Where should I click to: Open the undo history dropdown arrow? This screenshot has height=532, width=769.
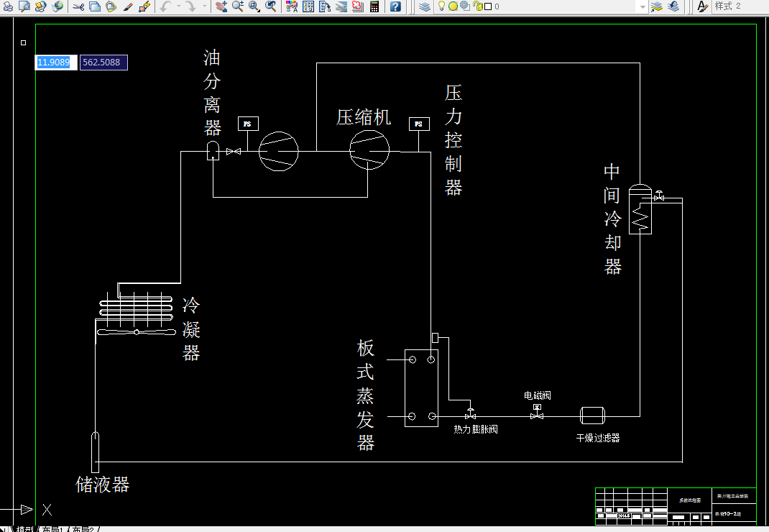[179, 6]
